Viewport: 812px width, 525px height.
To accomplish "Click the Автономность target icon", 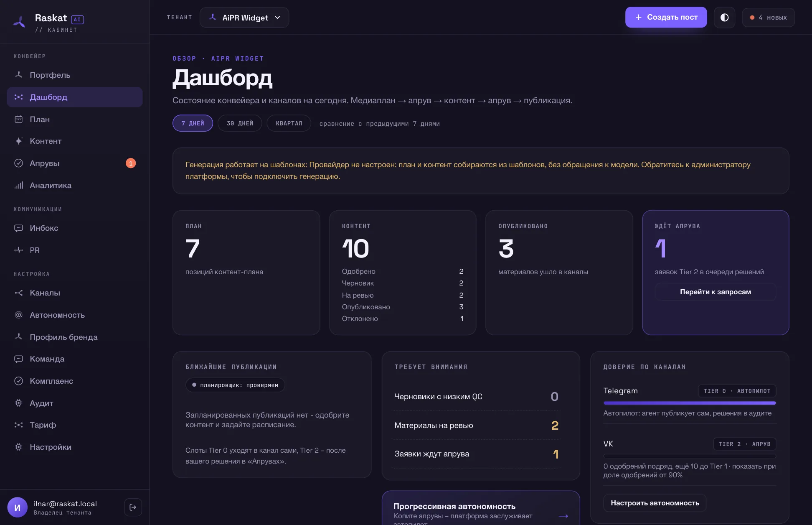I will coord(18,315).
